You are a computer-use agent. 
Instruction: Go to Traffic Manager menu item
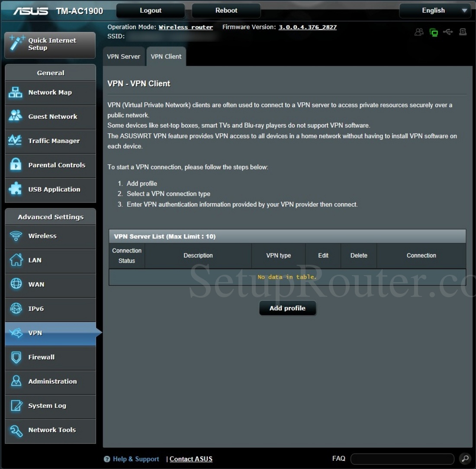(x=50, y=141)
